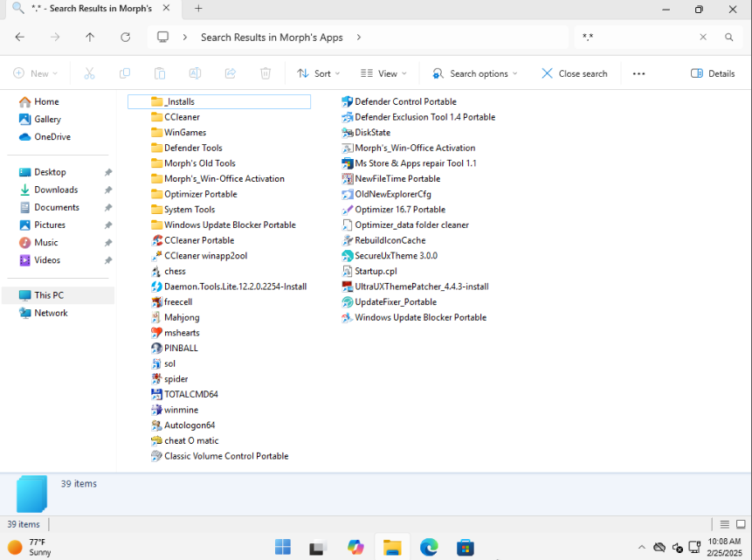Switch to large thumbnails view in status bar
The width and height of the screenshot is (752, 560).
(741, 524)
